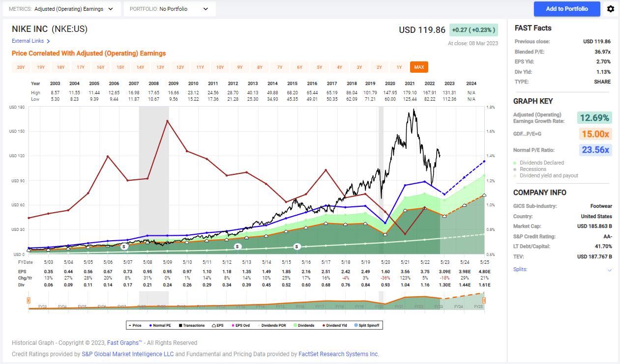Open the PORTFOLIO dropdown
Viewport: 620px width, 364px height.
(x=170, y=9)
